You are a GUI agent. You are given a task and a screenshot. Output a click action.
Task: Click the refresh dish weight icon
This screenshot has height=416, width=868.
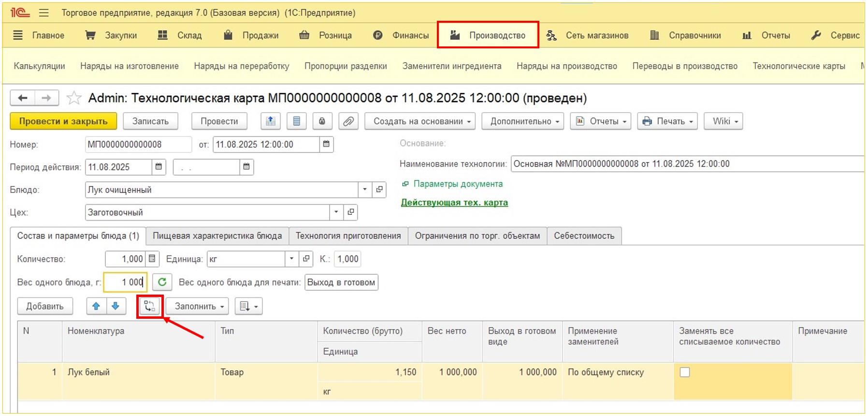click(x=162, y=282)
